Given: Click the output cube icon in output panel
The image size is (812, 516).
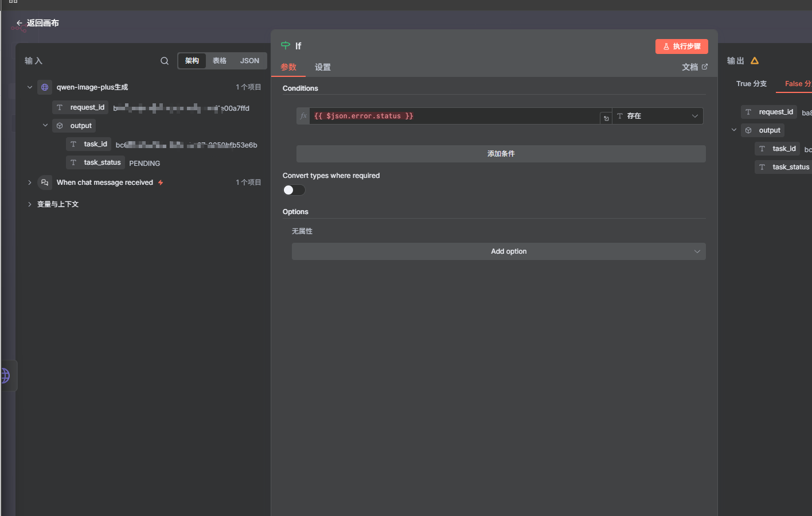Looking at the screenshot, I should click(x=748, y=130).
